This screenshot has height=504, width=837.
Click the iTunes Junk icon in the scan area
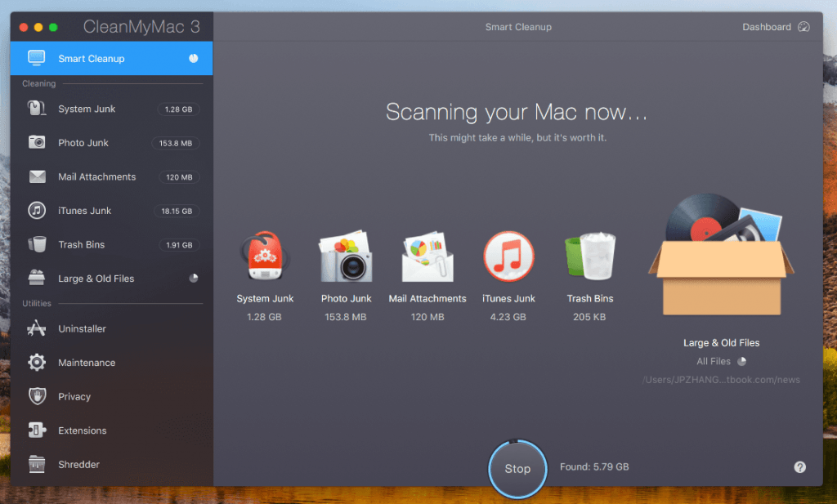coord(508,255)
